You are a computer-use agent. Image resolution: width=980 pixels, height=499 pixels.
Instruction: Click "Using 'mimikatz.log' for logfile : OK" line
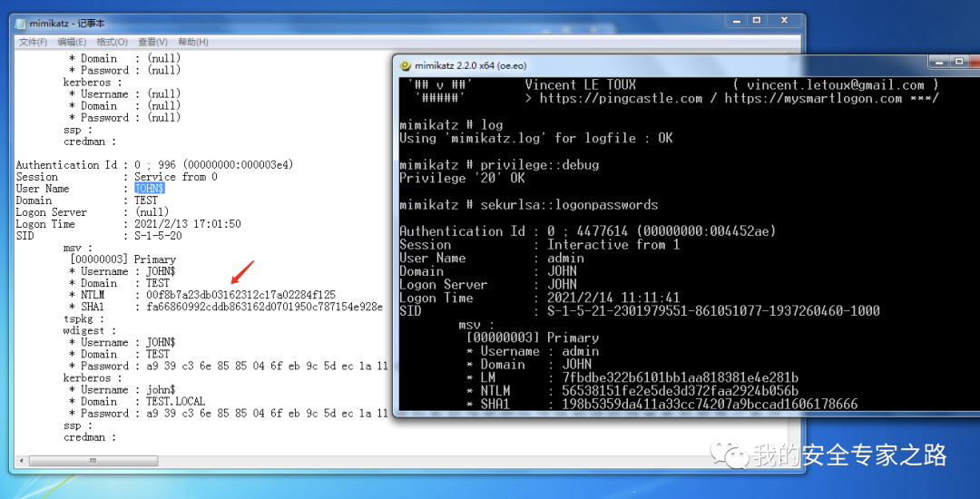click(x=536, y=139)
